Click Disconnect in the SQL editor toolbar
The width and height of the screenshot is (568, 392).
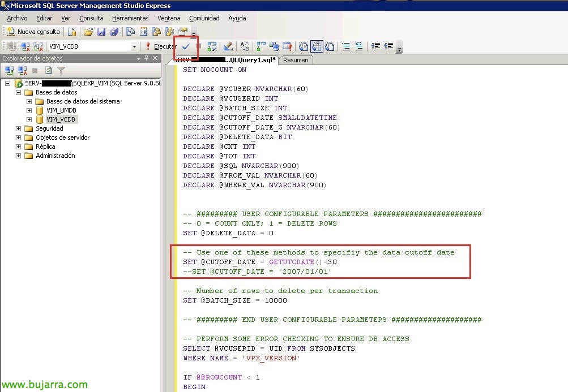(x=25, y=46)
